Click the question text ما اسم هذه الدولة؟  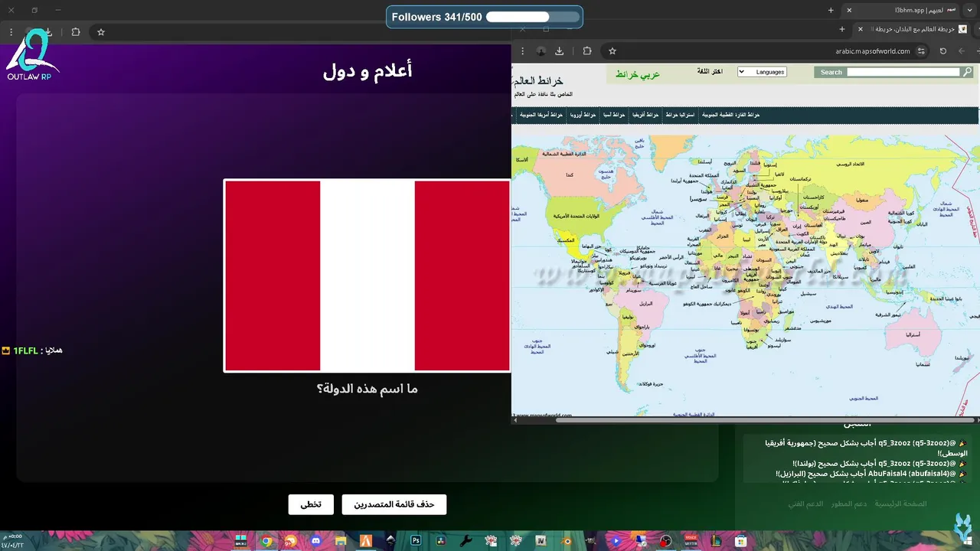(367, 389)
